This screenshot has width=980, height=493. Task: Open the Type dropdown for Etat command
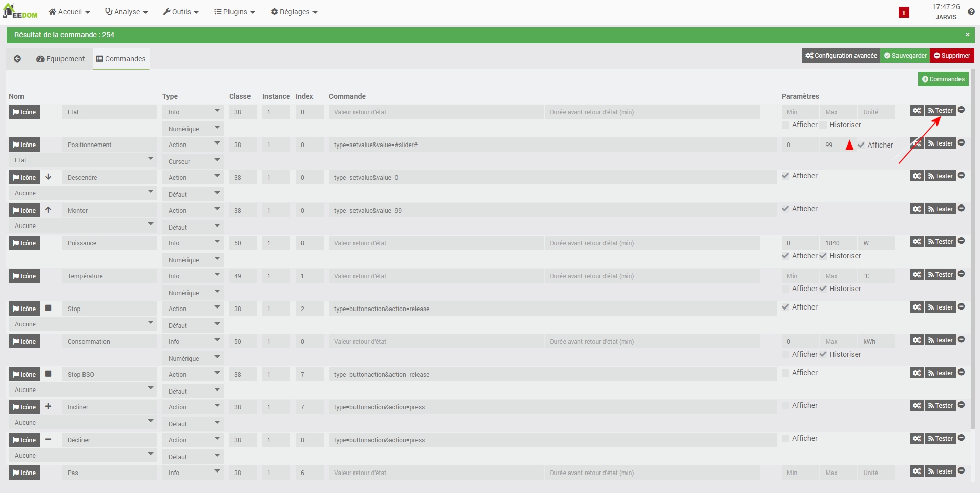click(193, 112)
